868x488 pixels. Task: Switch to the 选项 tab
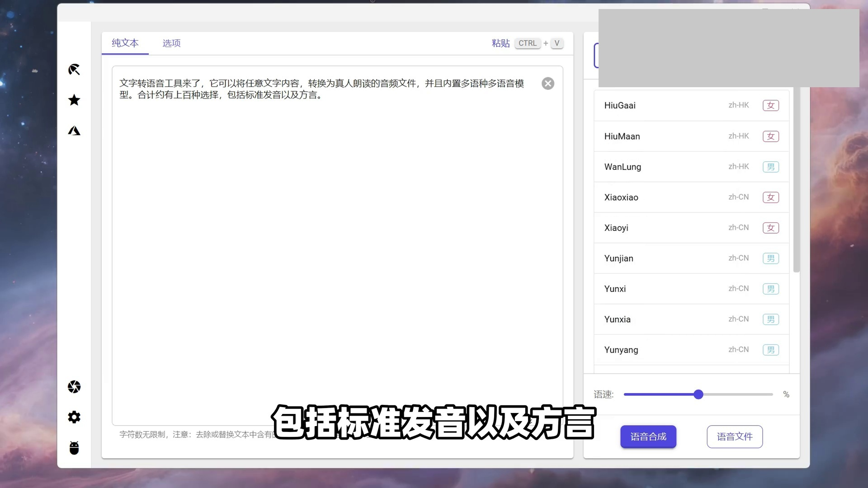pos(171,43)
